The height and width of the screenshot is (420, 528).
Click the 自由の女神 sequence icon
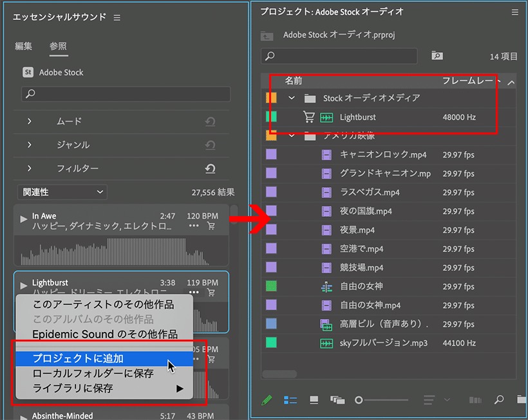326,287
